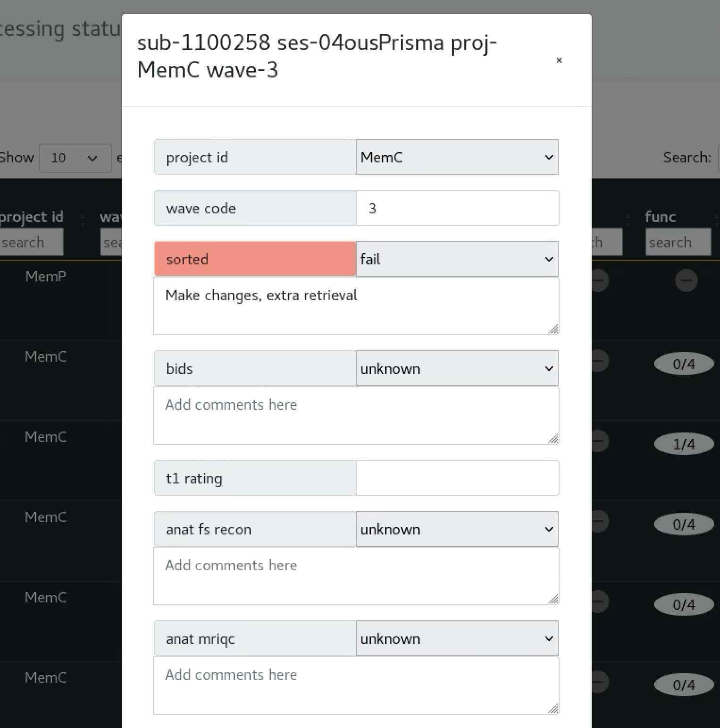This screenshot has width=720, height=728.
Task: Open the sorted status dropdown
Action: pyautogui.click(x=457, y=259)
